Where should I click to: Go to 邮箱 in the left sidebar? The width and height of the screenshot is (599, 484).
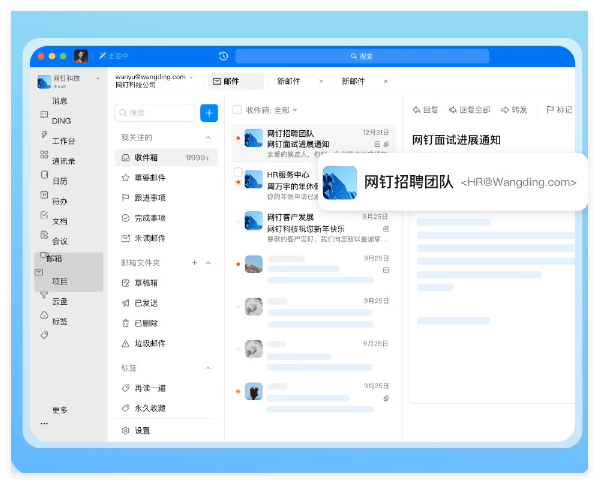click(54, 259)
